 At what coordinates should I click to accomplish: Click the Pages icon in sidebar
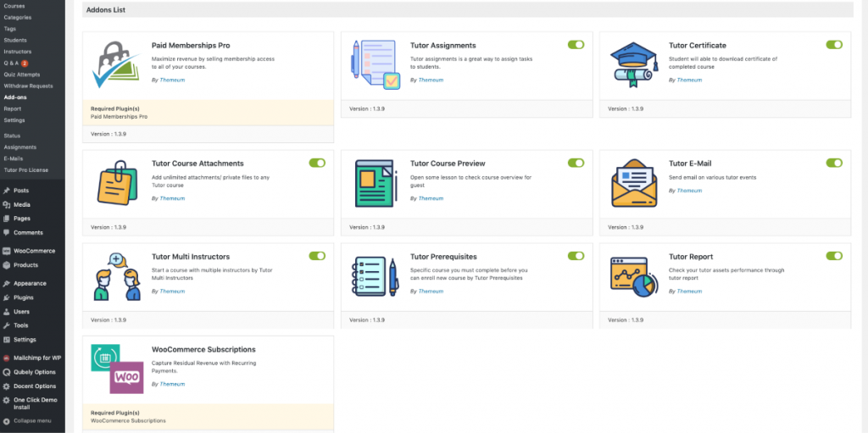[7, 218]
